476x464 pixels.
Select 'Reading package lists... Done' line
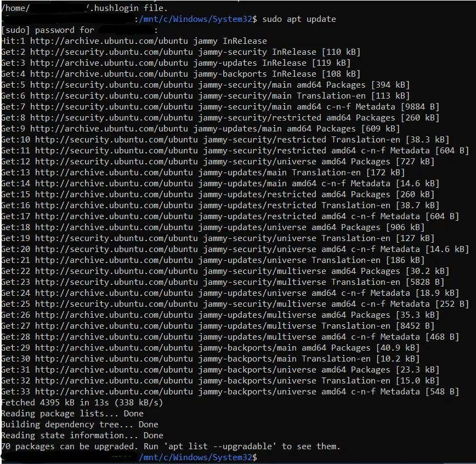point(72,414)
